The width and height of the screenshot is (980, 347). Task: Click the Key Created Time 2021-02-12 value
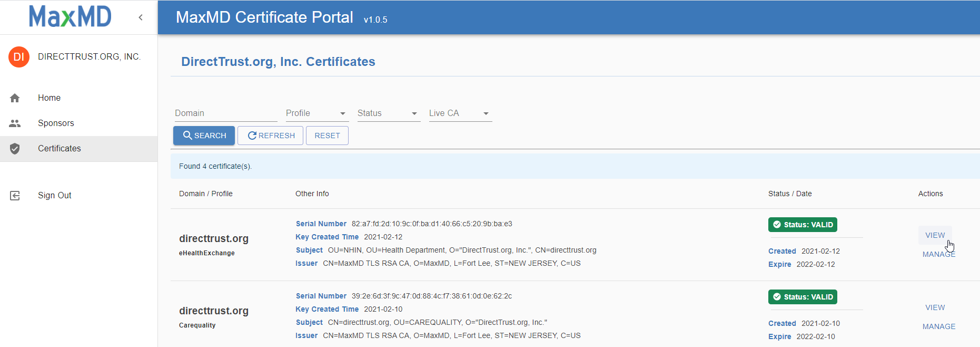click(383, 237)
